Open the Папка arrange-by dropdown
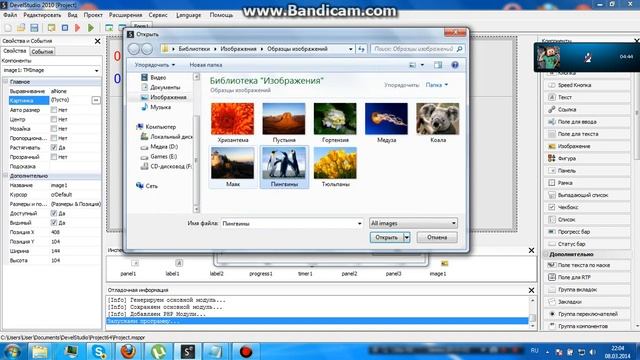The height and width of the screenshot is (360, 640). click(437, 85)
